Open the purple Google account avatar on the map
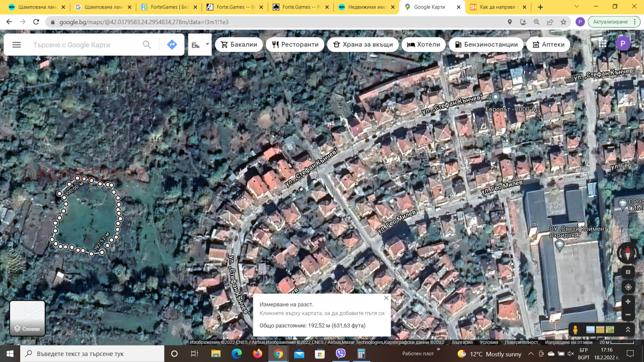644x362 pixels. click(623, 43)
